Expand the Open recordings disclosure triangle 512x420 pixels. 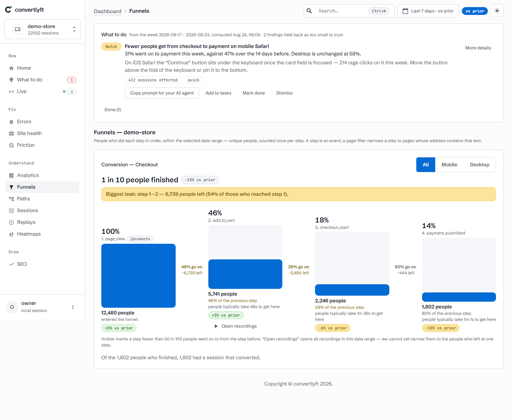point(216,326)
